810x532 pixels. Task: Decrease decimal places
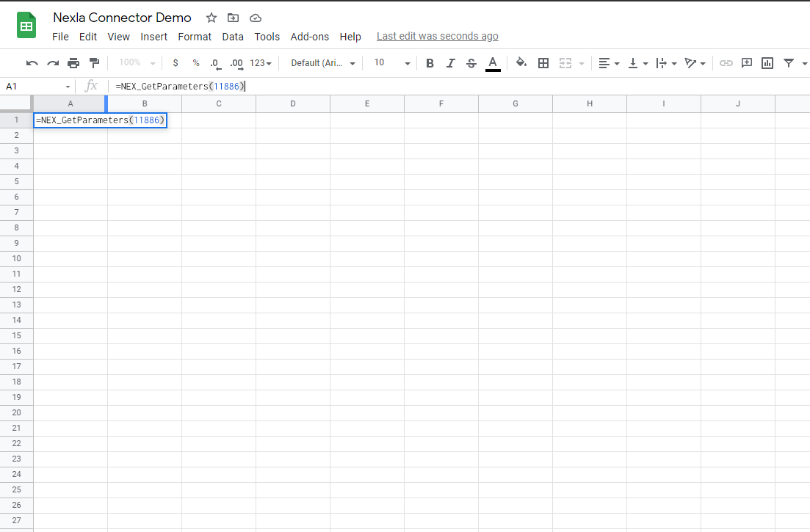point(215,63)
